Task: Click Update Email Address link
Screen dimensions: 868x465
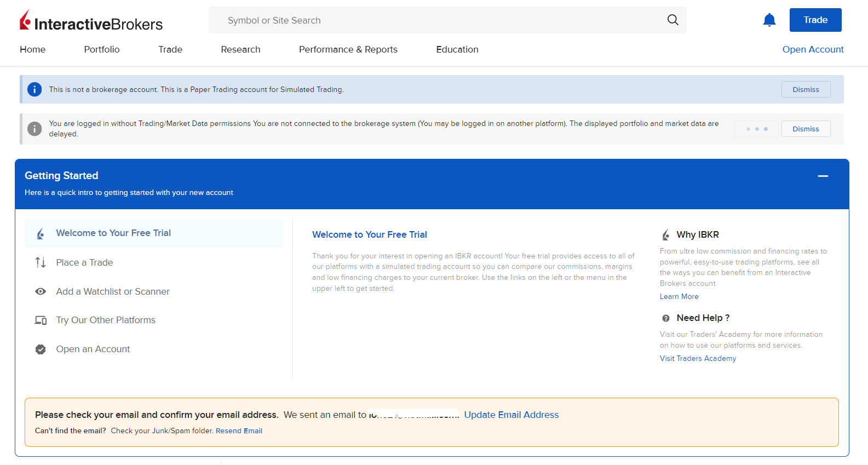Action: tap(511, 415)
